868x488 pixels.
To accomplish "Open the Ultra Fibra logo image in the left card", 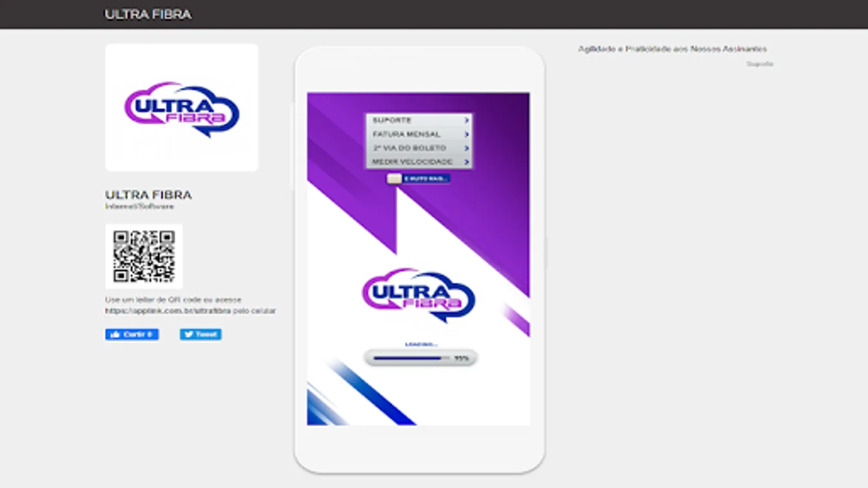I will tap(182, 108).
